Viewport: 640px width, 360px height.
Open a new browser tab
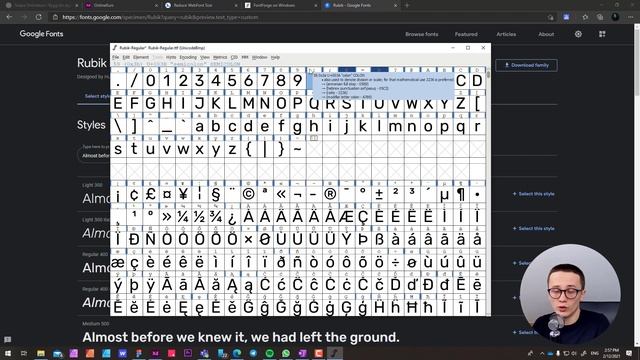coord(407,5)
